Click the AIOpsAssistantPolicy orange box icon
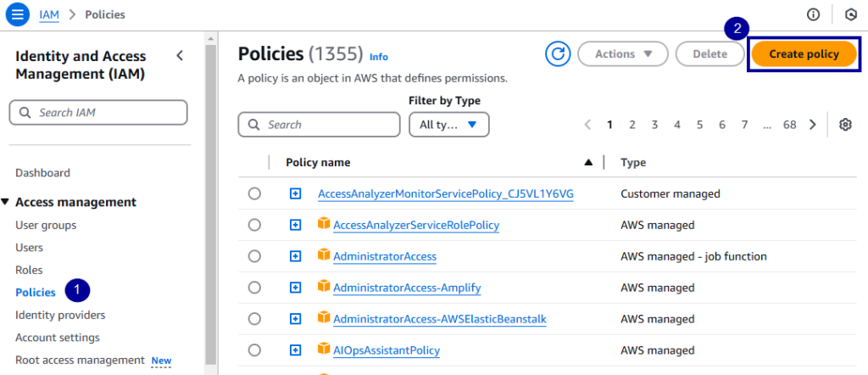Viewport: 868px width, 375px height. [323, 350]
